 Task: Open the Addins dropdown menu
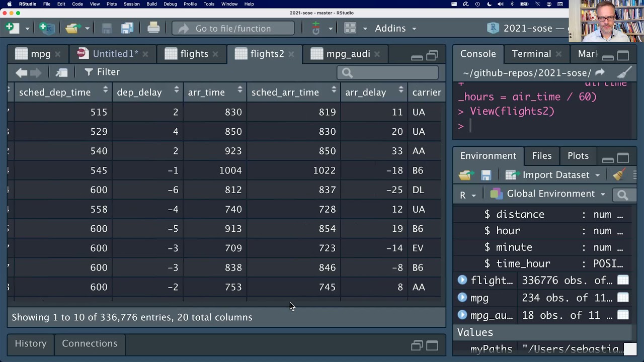[395, 28]
